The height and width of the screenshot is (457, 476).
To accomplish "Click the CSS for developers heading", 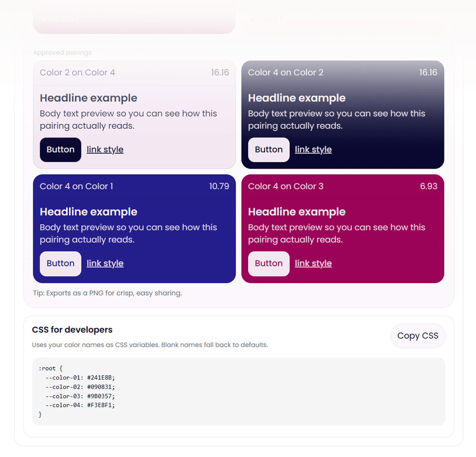I will [72, 330].
